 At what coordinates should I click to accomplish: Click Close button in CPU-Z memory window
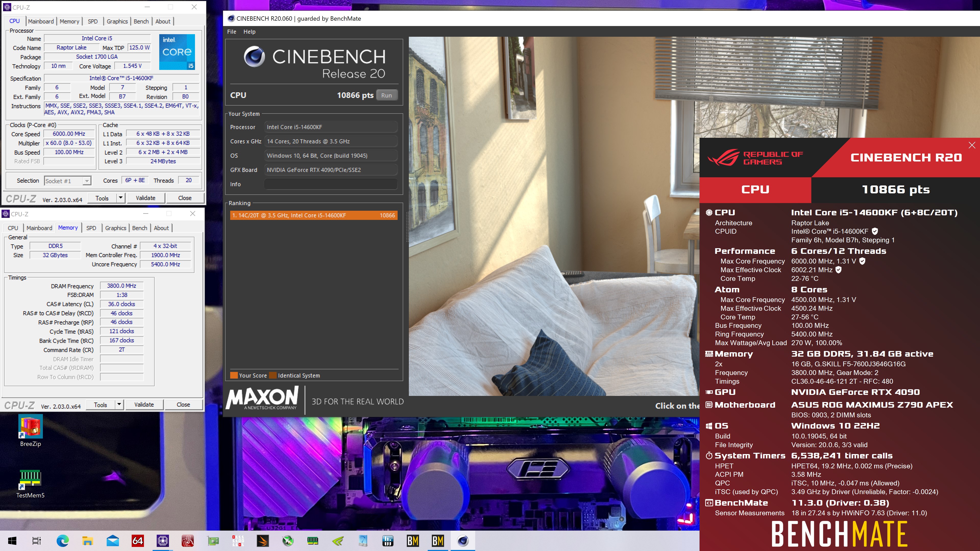coord(183,405)
